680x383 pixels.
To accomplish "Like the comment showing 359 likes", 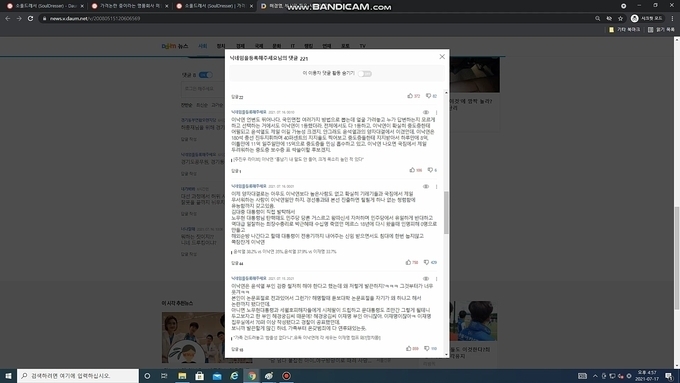I will coord(412,348).
